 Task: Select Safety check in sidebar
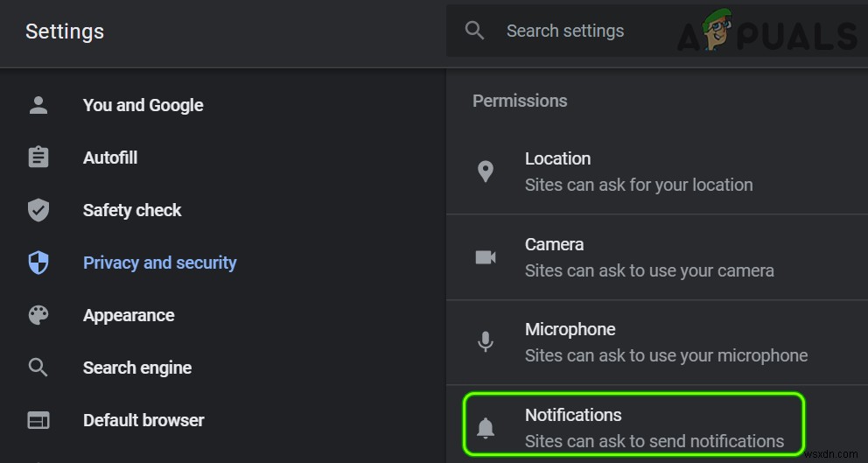coord(132,210)
